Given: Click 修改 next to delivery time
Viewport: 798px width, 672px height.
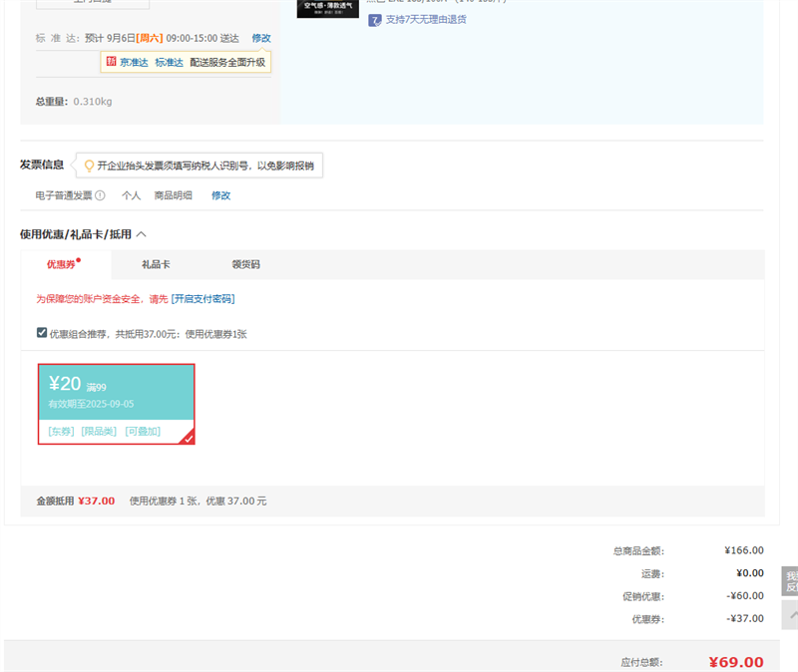Looking at the screenshot, I should coord(260,38).
